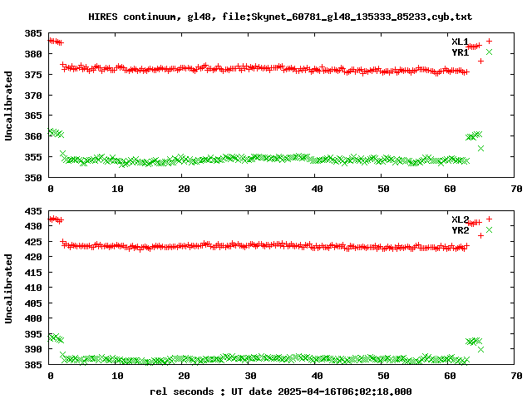
Task: Click the Uncalibrated axis label of XL2/YR2 plot
Action: tap(8, 288)
